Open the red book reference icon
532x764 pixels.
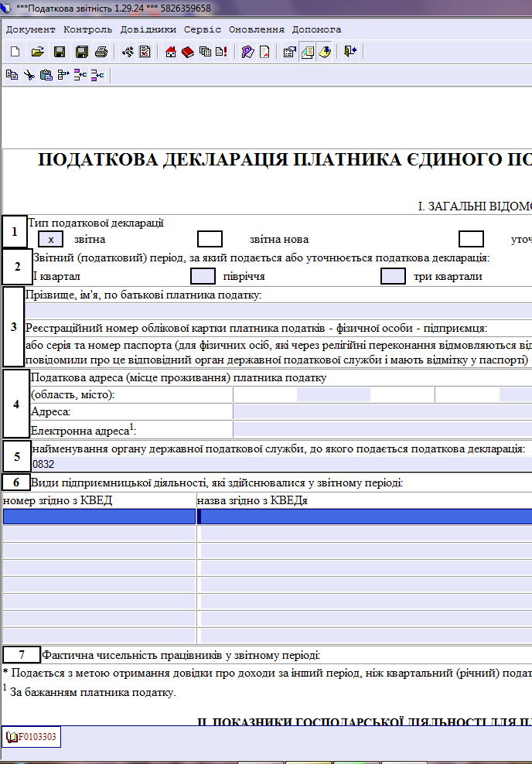click(188, 52)
